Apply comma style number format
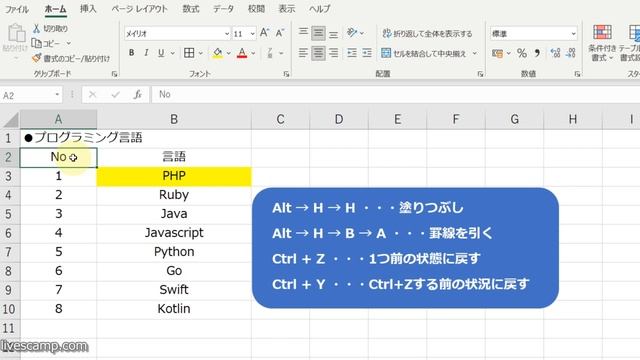The height and width of the screenshot is (360, 640). (x=537, y=53)
